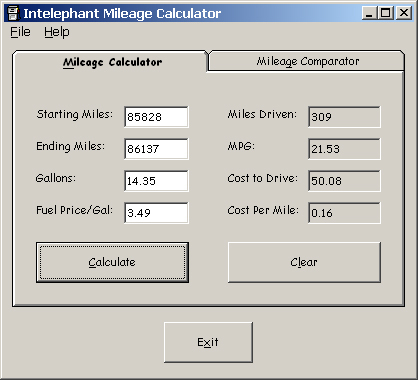Click the Ending Miles input field
Image resolution: width=418 pixels, height=380 pixels.
pyautogui.click(x=156, y=149)
